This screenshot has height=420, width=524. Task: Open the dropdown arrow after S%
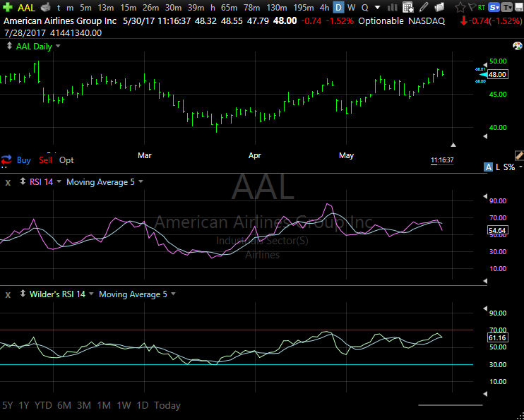(520, 167)
